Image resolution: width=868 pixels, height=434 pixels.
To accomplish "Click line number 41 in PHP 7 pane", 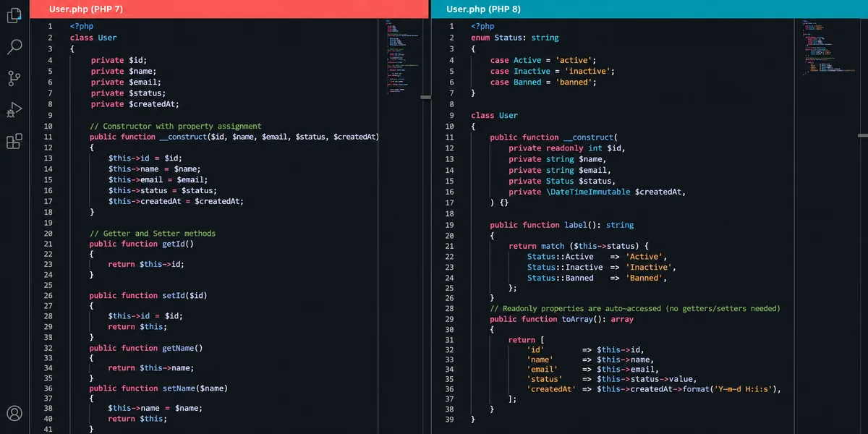I will [48, 429].
